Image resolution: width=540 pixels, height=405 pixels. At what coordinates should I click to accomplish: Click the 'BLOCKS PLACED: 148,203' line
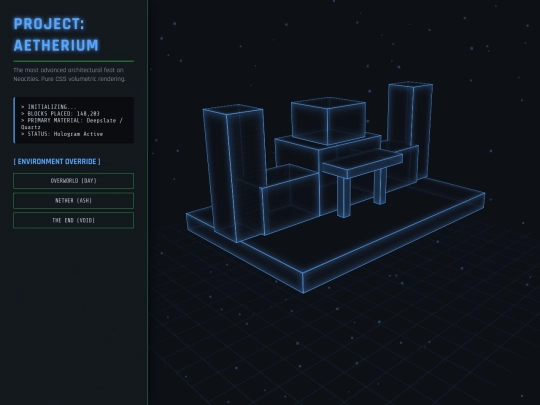pyautogui.click(x=60, y=114)
